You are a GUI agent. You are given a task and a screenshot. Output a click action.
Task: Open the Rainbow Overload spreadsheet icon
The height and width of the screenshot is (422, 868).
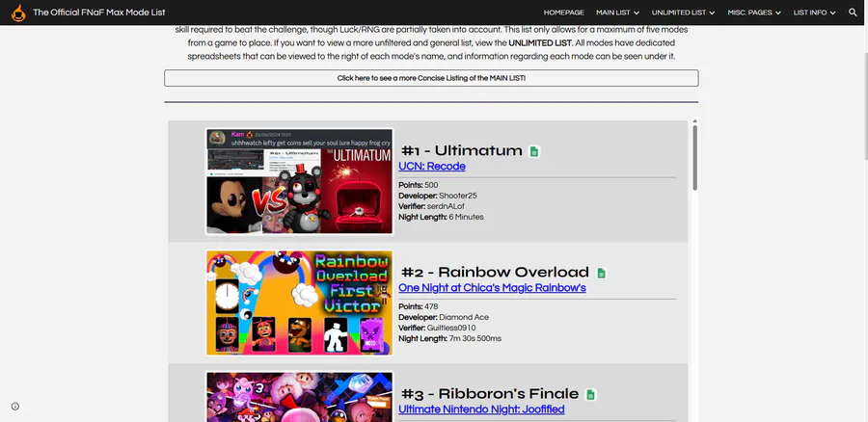(x=601, y=274)
